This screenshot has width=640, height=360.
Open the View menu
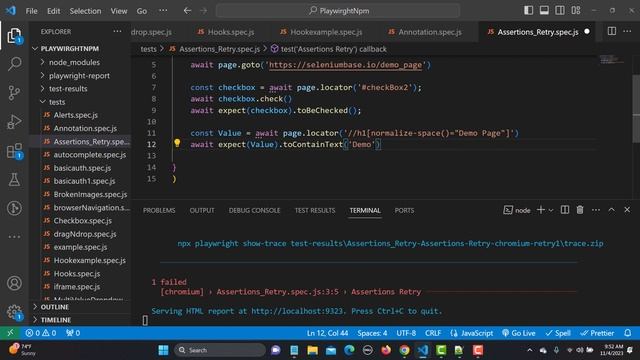(x=119, y=11)
